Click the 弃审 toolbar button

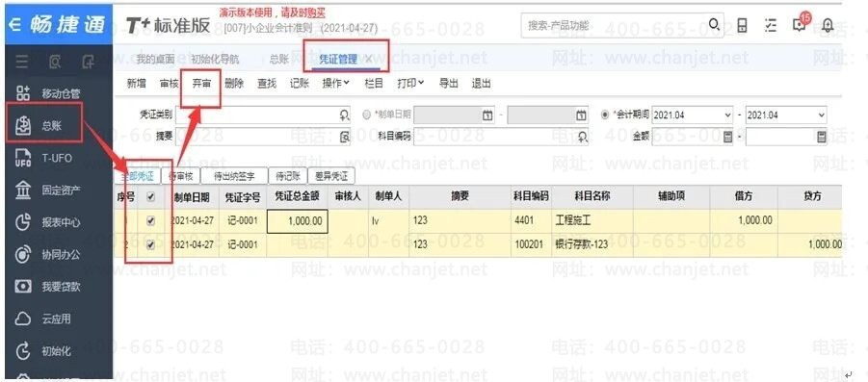click(x=201, y=83)
